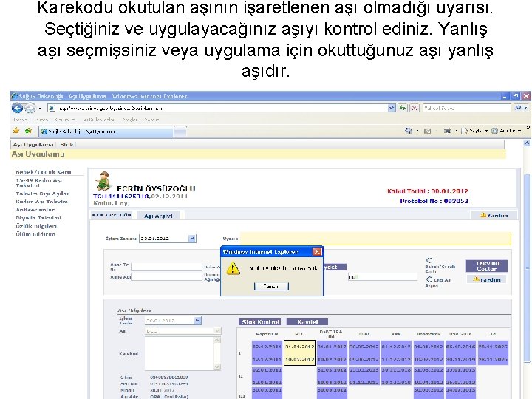The width and height of the screenshot is (532, 399).
Task: Open the Stok menu item
Action: pos(66,145)
